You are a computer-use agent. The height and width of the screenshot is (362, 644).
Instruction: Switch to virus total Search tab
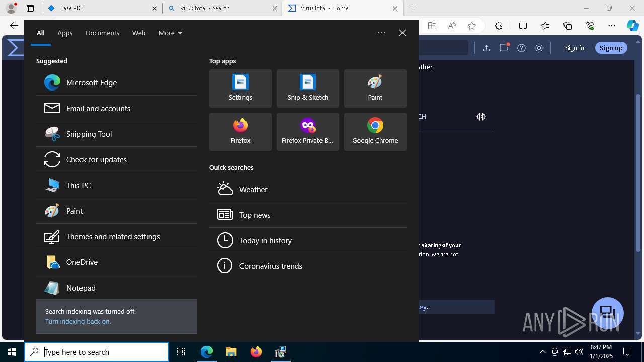[222, 8]
